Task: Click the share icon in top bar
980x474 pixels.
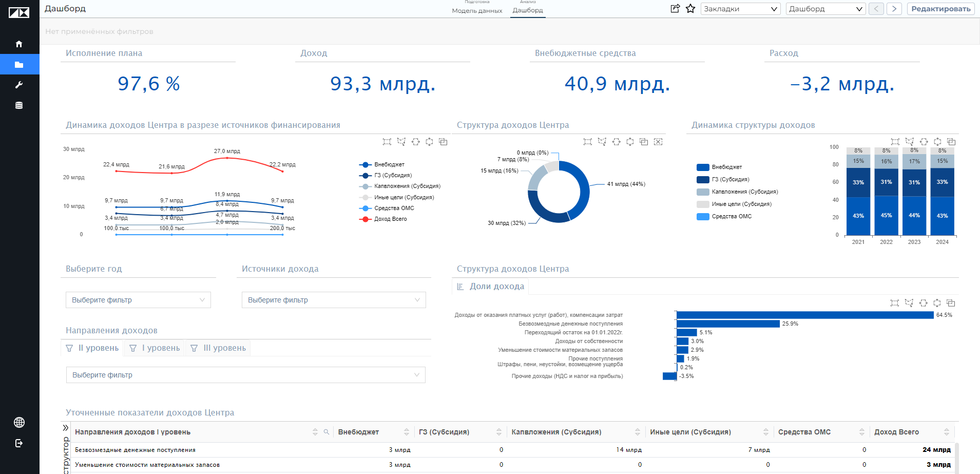Action: [675, 9]
